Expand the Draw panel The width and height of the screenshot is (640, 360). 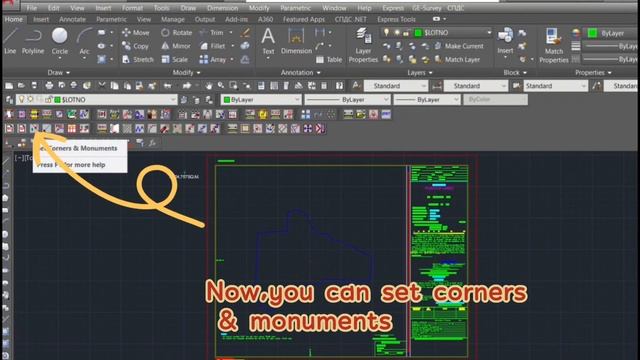[59, 73]
